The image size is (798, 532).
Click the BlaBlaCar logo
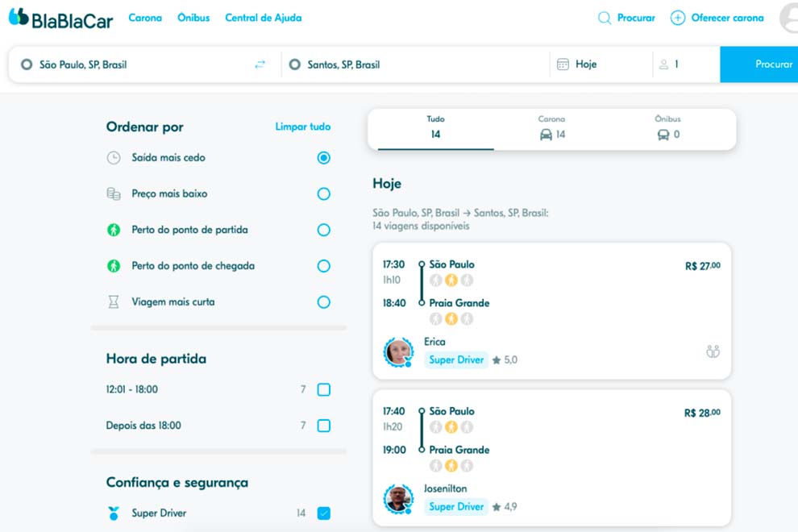point(60,19)
